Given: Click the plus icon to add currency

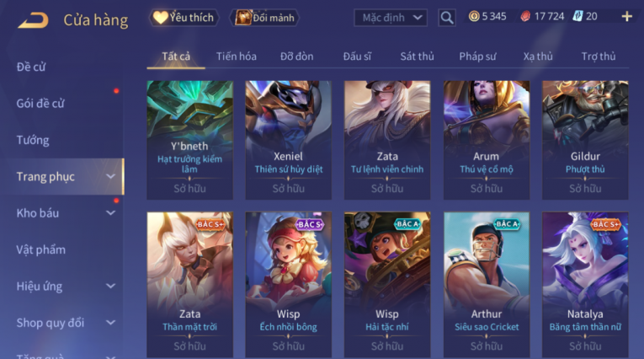Looking at the screenshot, I should click(x=626, y=17).
